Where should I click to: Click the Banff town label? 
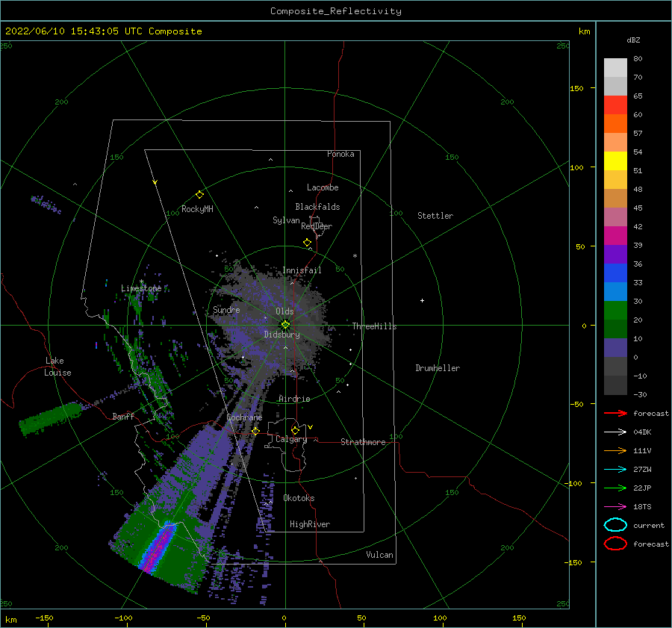(123, 416)
